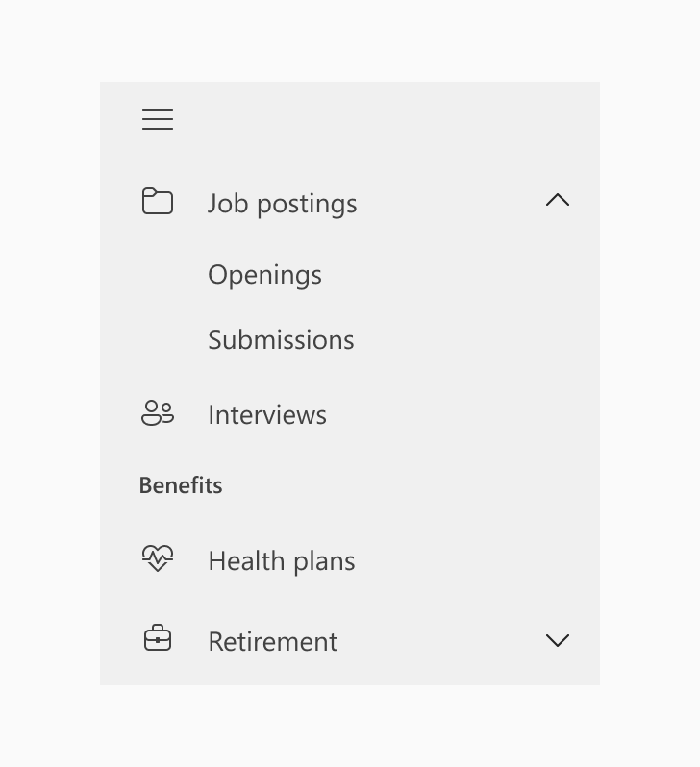The width and height of the screenshot is (700, 767).
Task: Click the word Openings under Job postings
Action: [x=264, y=275]
